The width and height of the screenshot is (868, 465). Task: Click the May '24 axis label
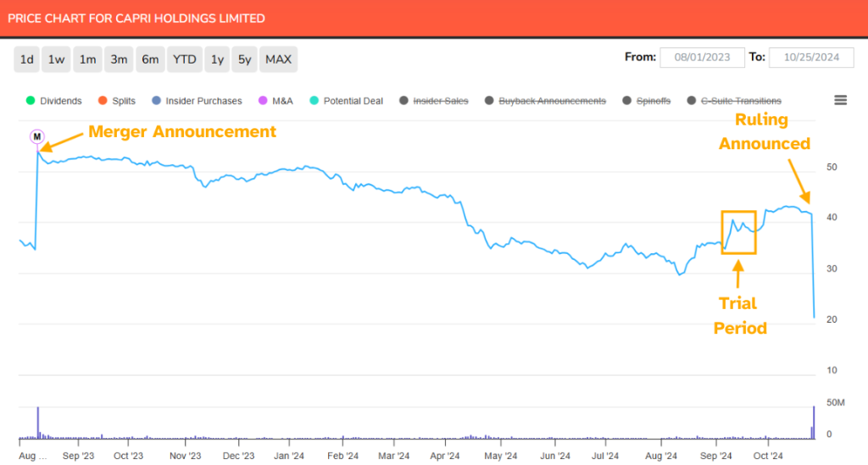[500, 457]
